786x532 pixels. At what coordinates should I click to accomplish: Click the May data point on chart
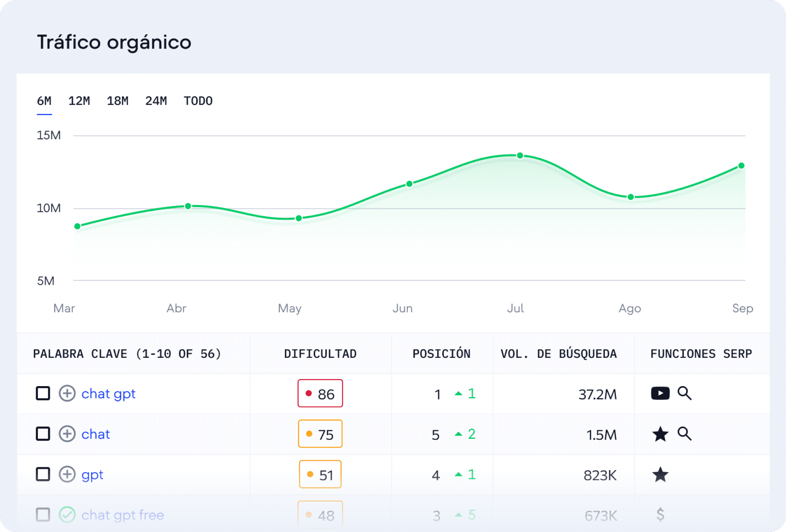point(299,218)
